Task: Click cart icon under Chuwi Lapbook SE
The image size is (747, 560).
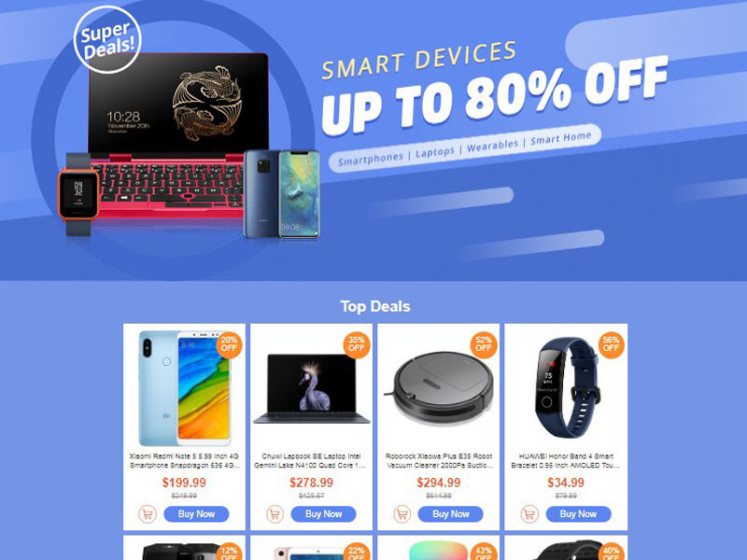Action: 275,514
